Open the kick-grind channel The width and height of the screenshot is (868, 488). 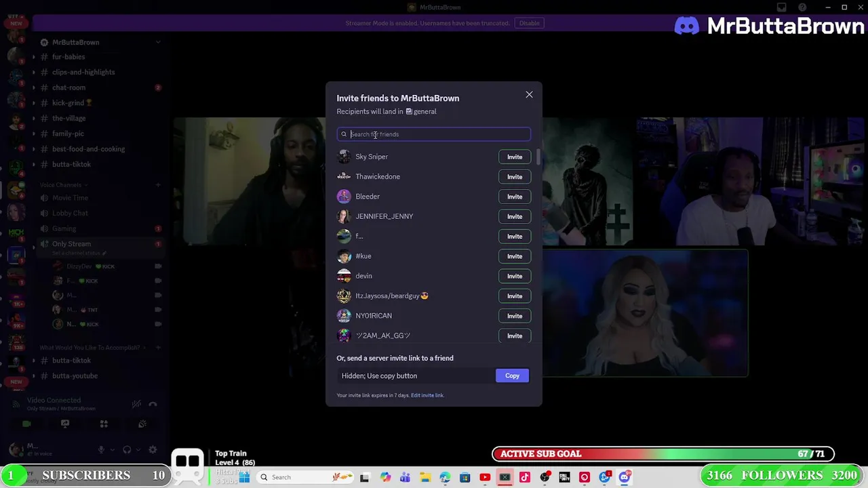(72, 103)
